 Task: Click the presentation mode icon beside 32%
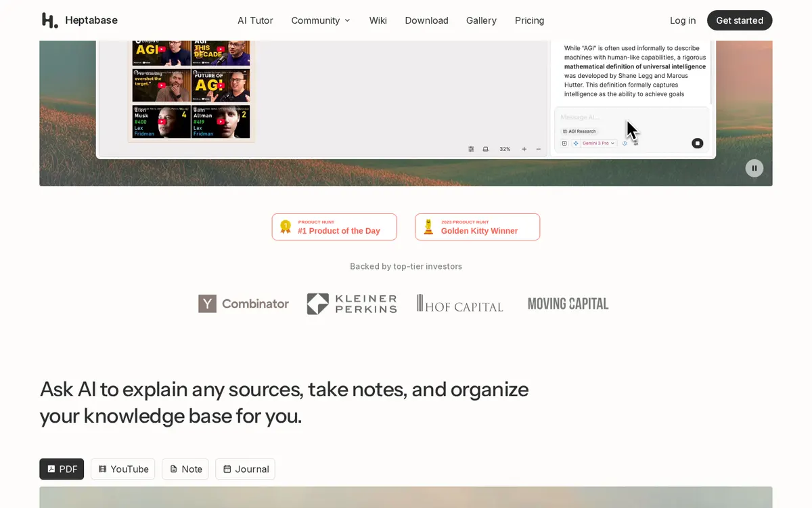486,149
